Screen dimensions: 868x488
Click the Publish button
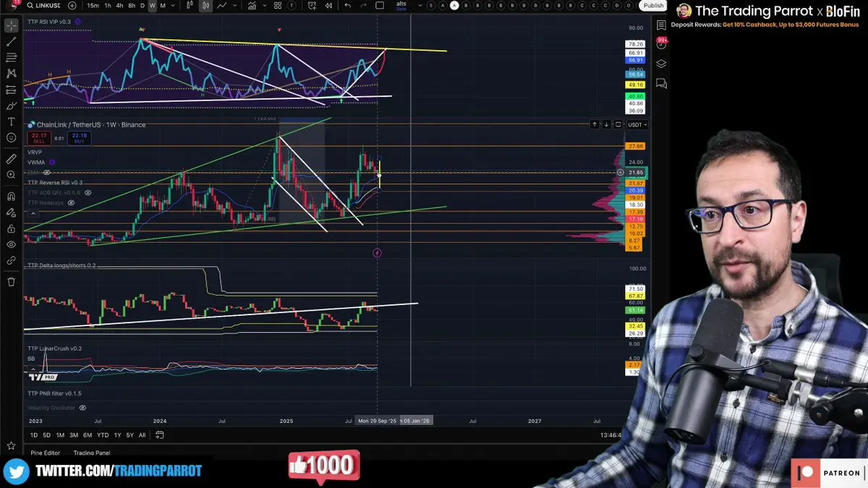pos(653,5)
